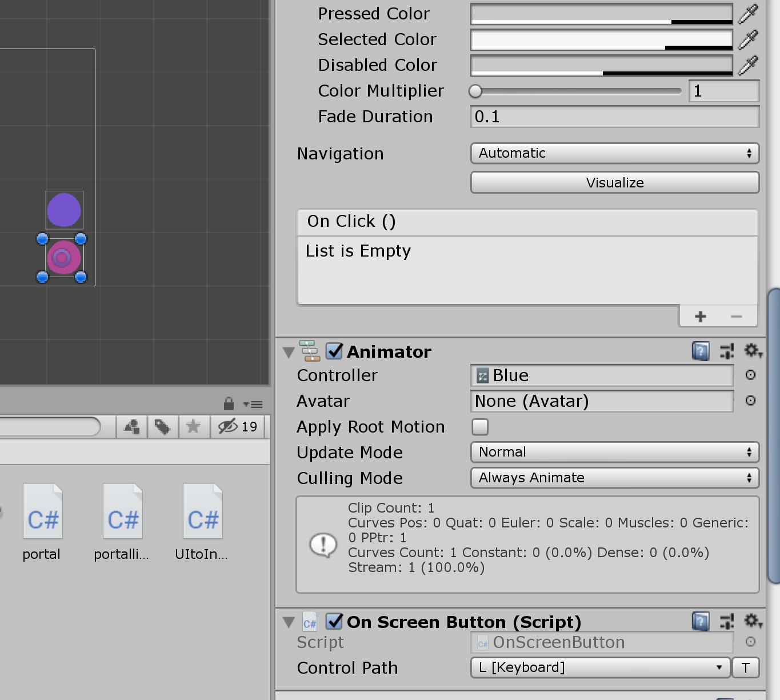Image resolution: width=780 pixels, height=700 pixels.
Task: Open Selected Color swatch
Action: 602,39
